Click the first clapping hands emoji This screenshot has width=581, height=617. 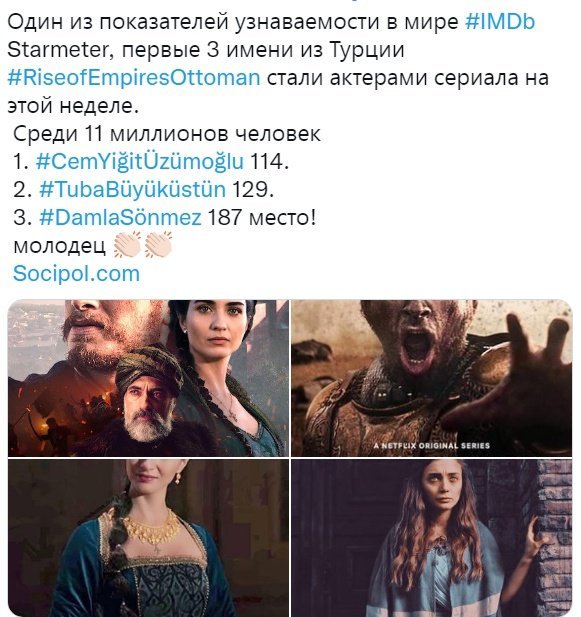[x=127, y=245]
